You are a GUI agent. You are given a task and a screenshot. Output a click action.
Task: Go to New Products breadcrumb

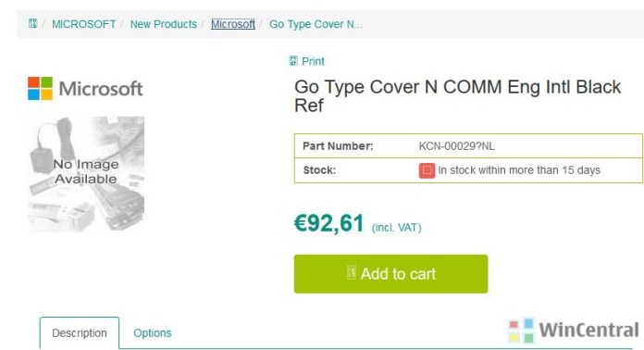tap(164, 24)
